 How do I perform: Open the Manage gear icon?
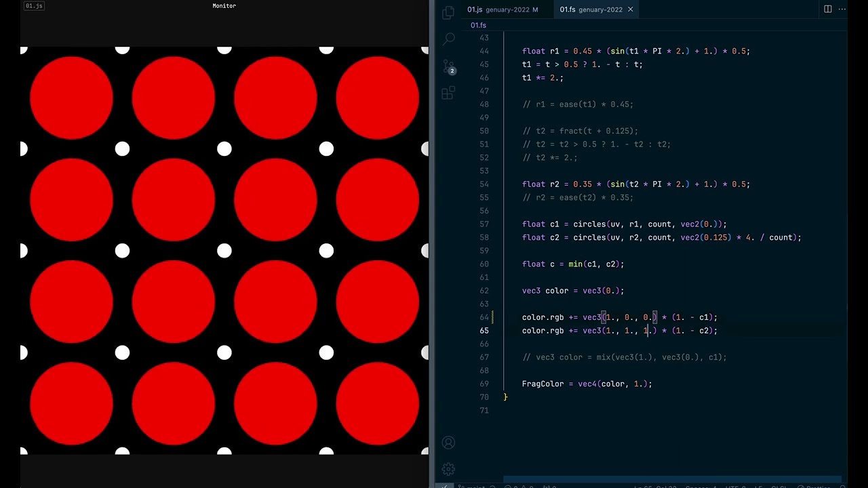pyautogui.click(x=448, y=469)
